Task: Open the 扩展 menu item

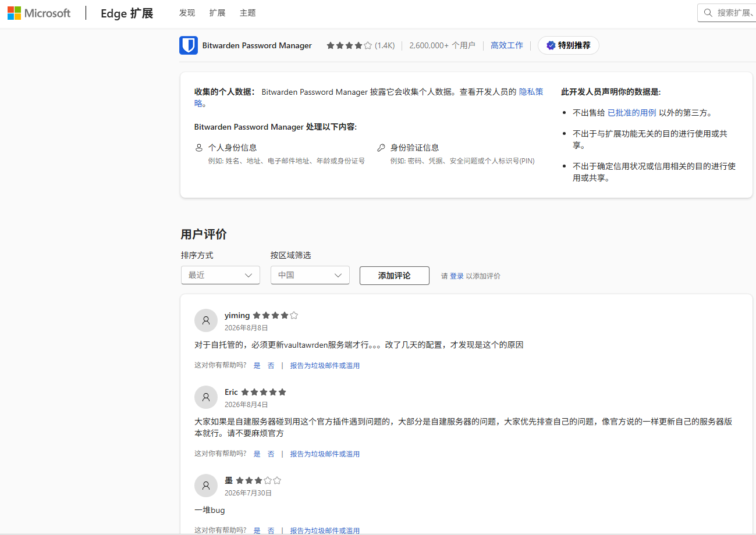Action: click(x=217, y=13)
